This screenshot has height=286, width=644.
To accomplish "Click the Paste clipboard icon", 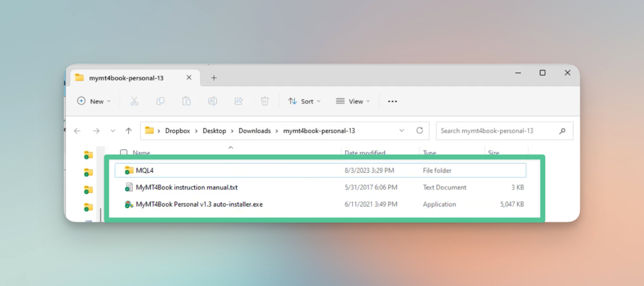I will 186,101.
